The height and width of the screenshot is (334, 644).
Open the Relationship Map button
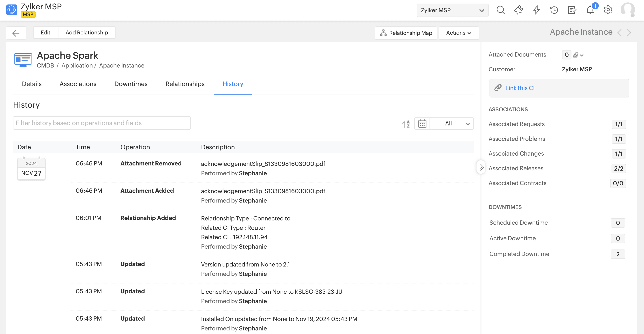406,33
